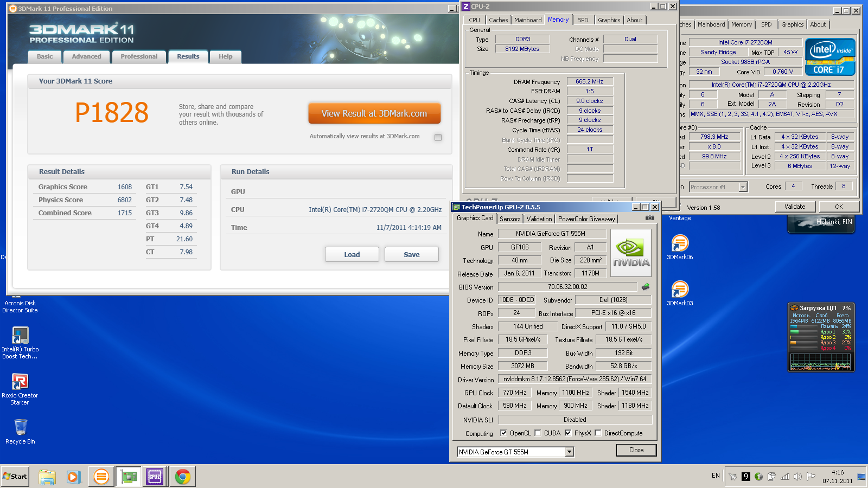Switch to the Basic tab in 3DMark 11
This screenshot has height=488, width=868.
tap(45, 56)
